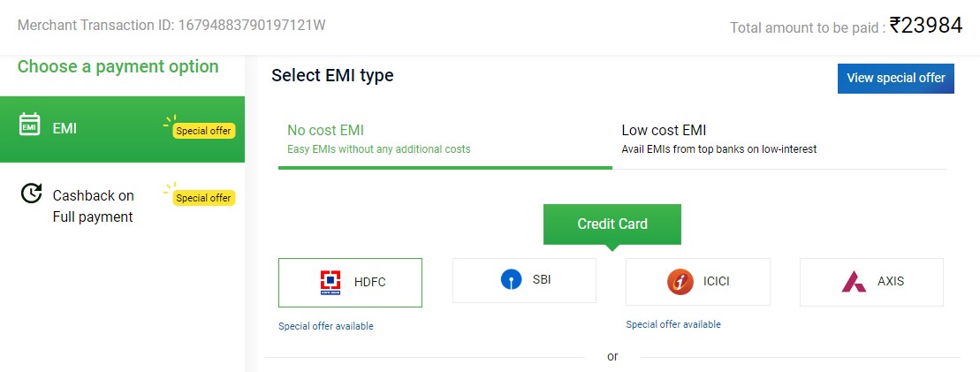This screenshot has height=372, width=980.
Task: Click Cashback Special offer yellow badge
Action: pos(203,198)
